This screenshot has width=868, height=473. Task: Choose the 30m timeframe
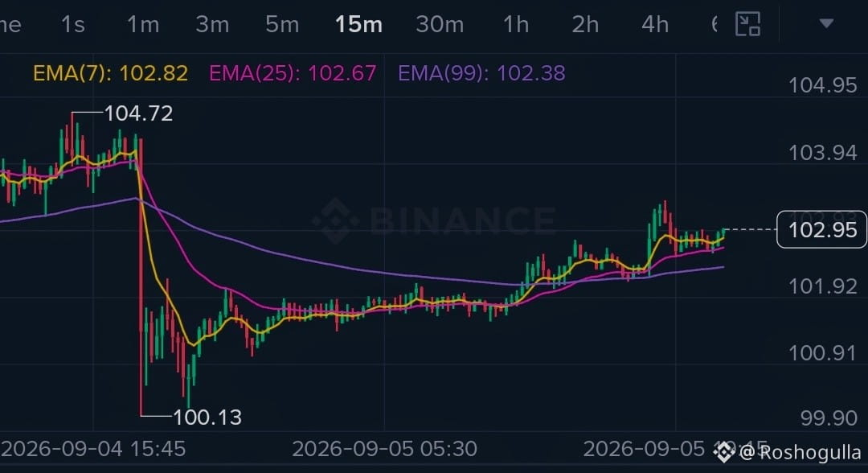tap(440, 25)
